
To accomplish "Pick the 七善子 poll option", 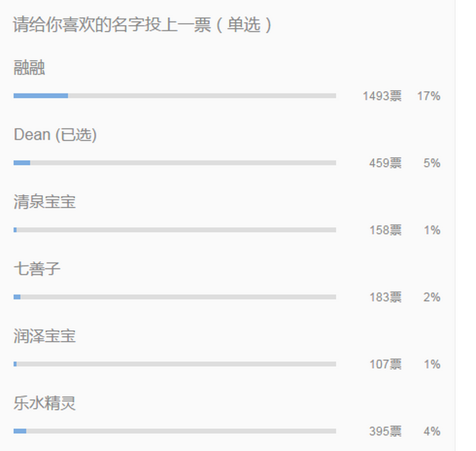I will click(x=37, y=270).
